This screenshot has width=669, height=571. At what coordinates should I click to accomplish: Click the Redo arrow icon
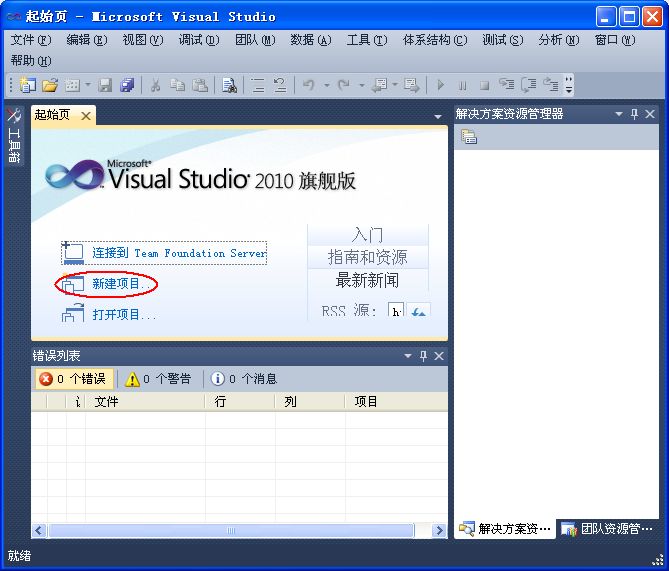(x=343, y=85)
